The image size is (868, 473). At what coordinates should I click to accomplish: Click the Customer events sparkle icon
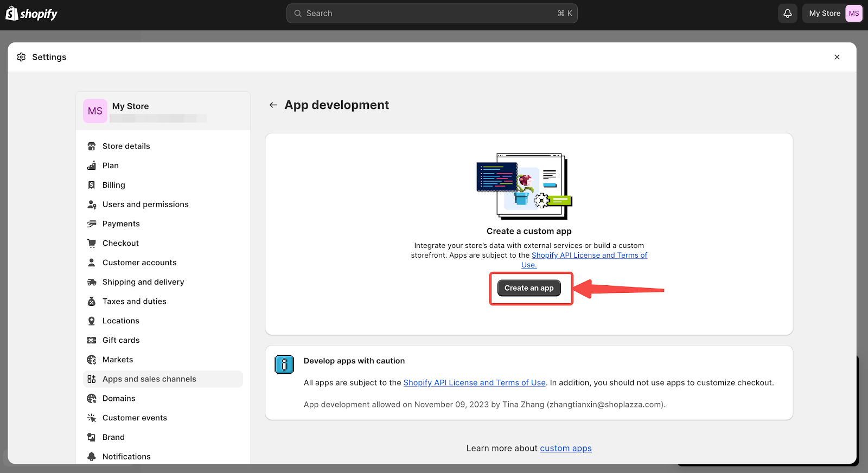click(92, 418)
